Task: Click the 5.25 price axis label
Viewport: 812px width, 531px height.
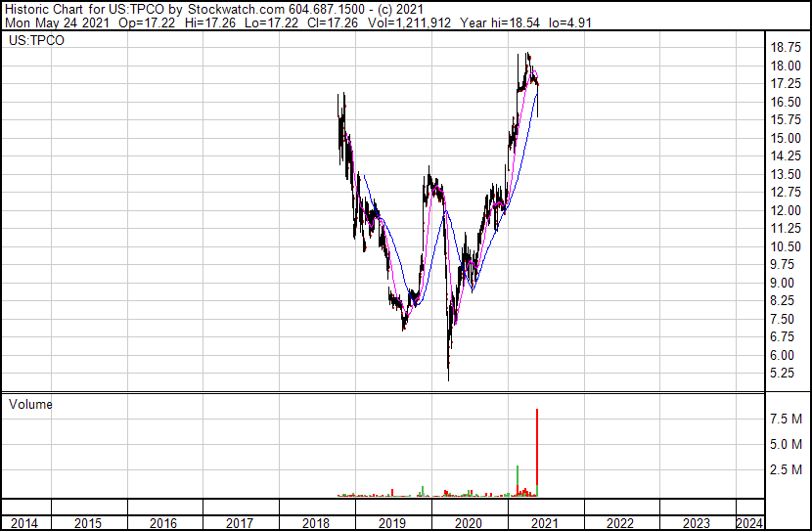Action: coord(782,374)
